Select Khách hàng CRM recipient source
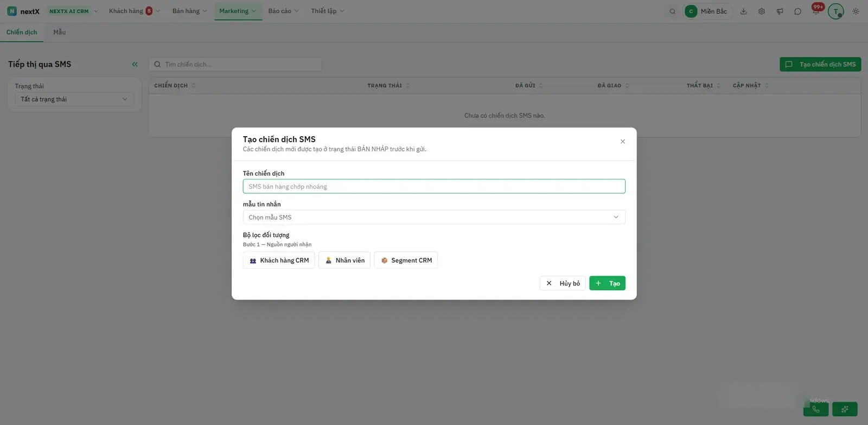The image size is (868, 425). (x=279, y=261)
